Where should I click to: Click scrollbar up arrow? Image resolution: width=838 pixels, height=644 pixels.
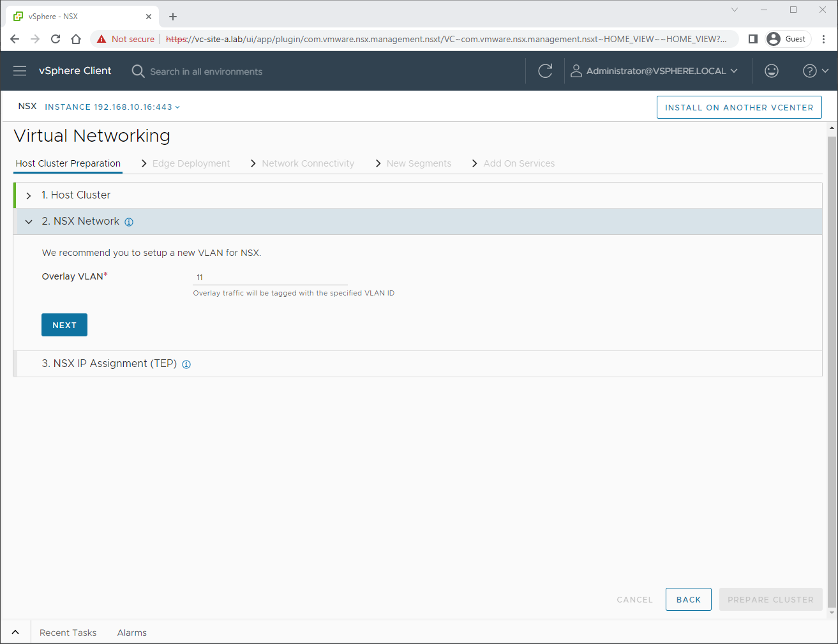tap(832, 128)
